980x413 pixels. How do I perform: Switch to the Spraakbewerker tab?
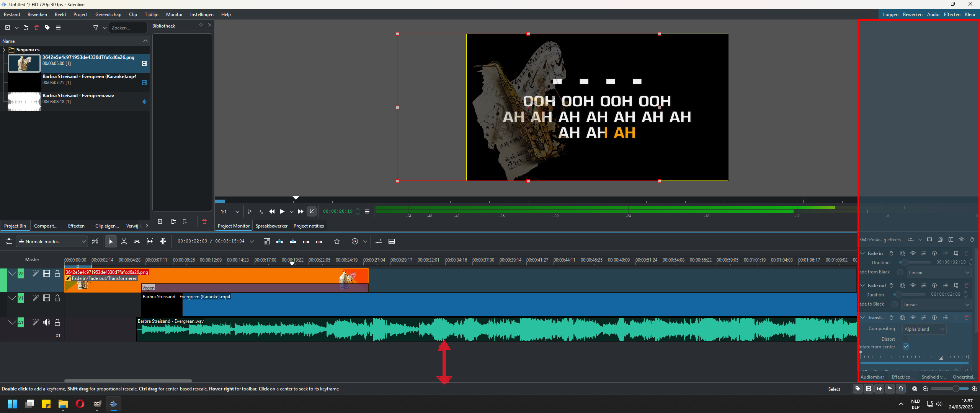[x=271, y=226]
